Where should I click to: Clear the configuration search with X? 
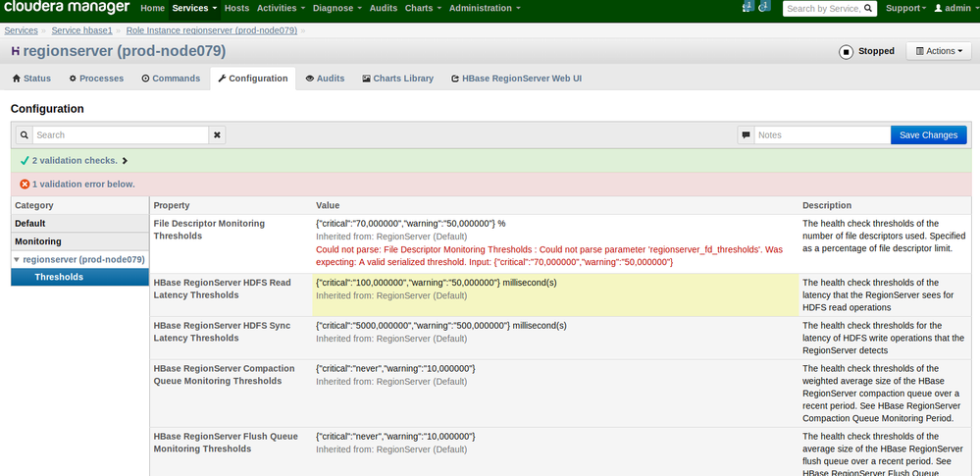(x=217, y=134)
